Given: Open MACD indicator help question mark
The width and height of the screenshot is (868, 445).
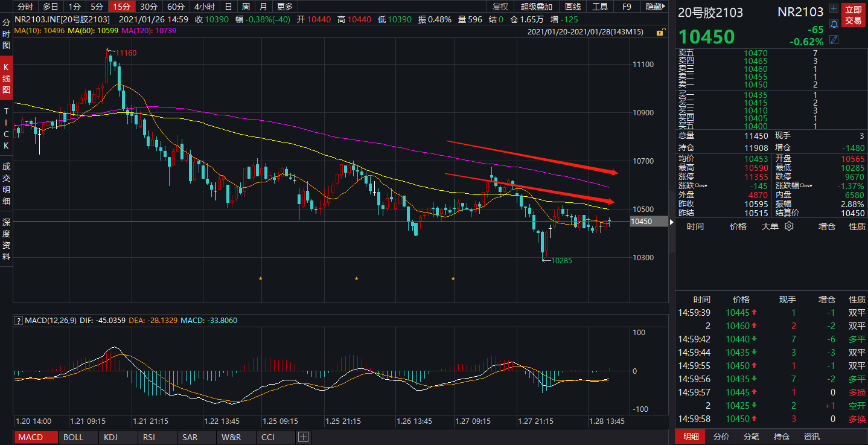Looking at the screenshot, I should coord(19,320).
